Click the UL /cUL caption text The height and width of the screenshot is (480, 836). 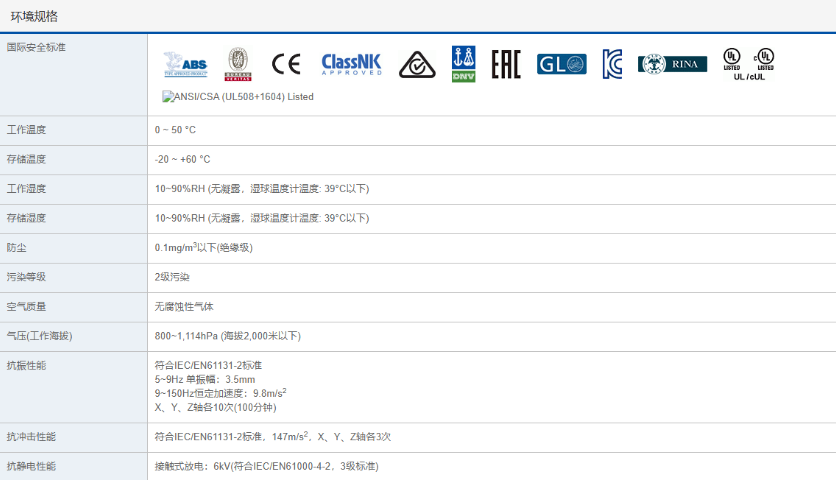(749, 77)
